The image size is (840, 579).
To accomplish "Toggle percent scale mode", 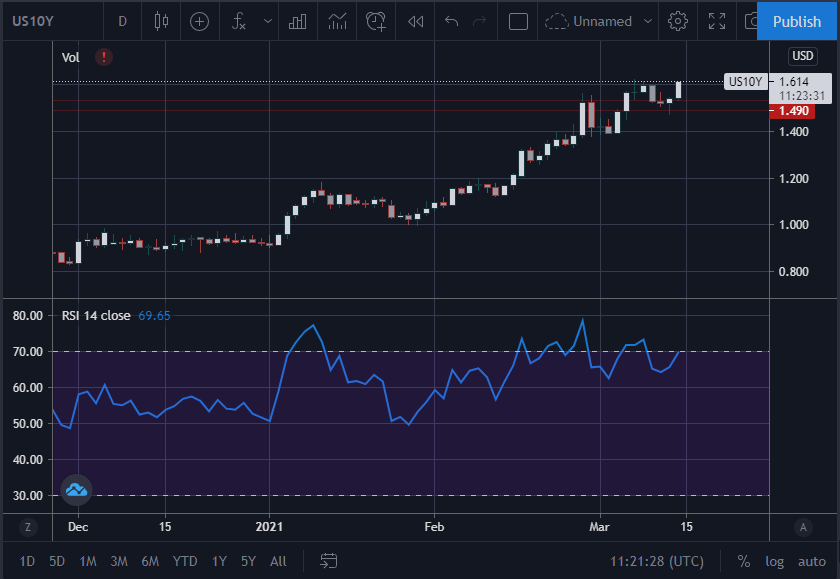I will pos(744,561).
